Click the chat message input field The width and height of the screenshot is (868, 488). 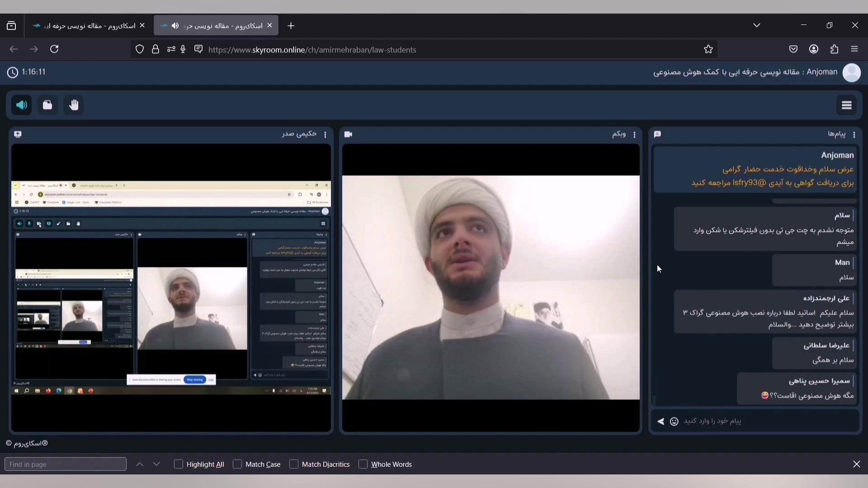tap(764, 422)
